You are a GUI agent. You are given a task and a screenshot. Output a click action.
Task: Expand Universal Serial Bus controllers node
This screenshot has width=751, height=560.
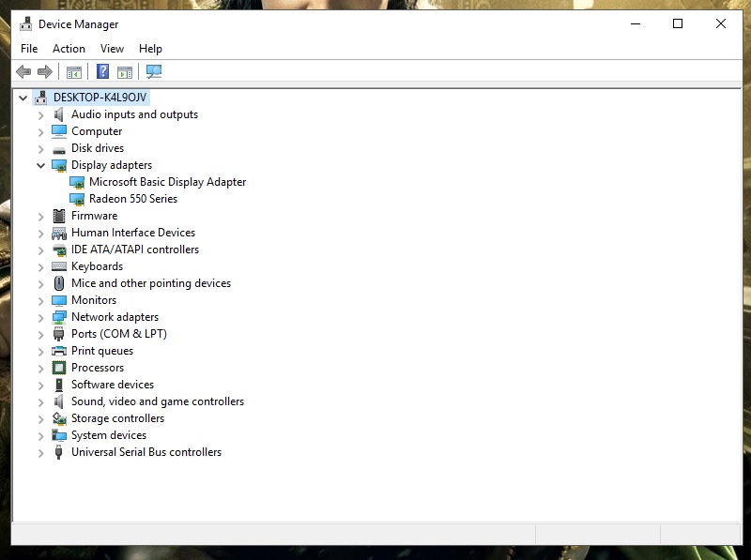[x=41, y=453]
